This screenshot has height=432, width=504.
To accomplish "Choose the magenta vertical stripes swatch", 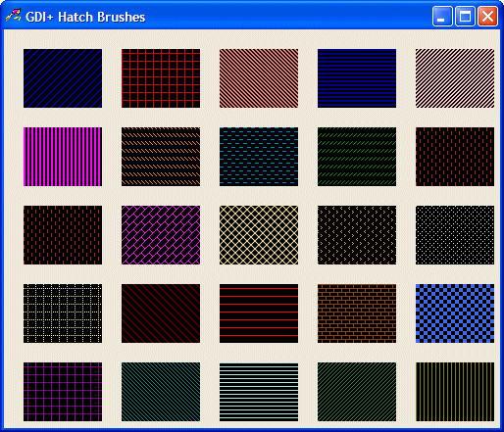I will coord(63,157).
